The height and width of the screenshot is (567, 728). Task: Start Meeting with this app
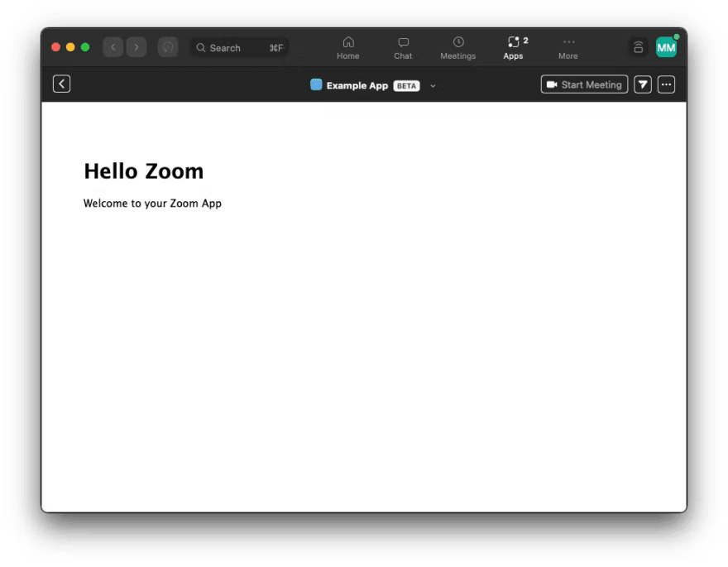(585, 84)
